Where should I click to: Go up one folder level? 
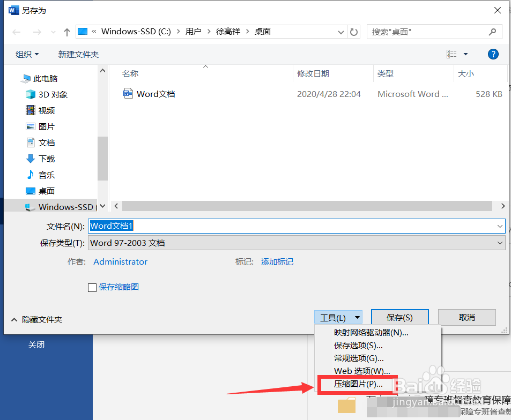(67, 32)
